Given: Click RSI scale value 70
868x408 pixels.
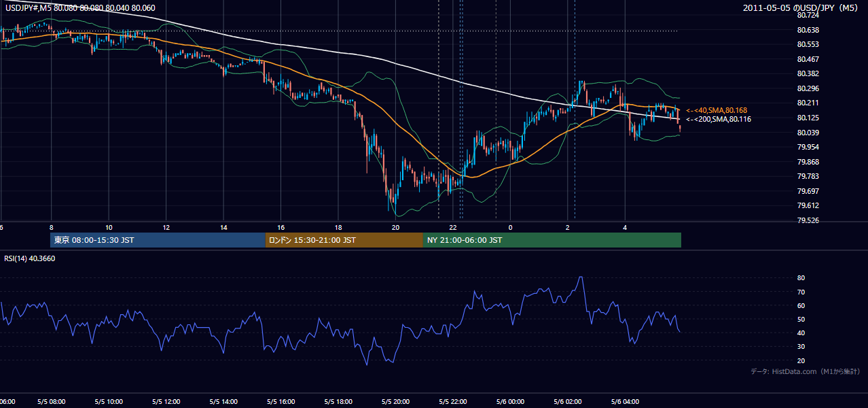Looking at the screenshot, I should click(x=801, y=292).
